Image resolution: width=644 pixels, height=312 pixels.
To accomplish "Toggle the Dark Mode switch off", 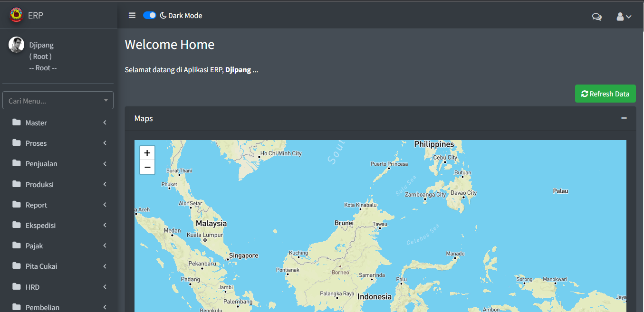I will click(150, 16).
